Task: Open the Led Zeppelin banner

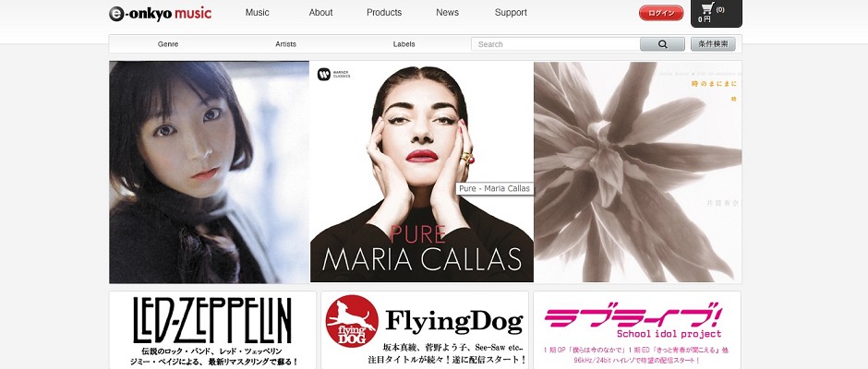Action: 212,330
